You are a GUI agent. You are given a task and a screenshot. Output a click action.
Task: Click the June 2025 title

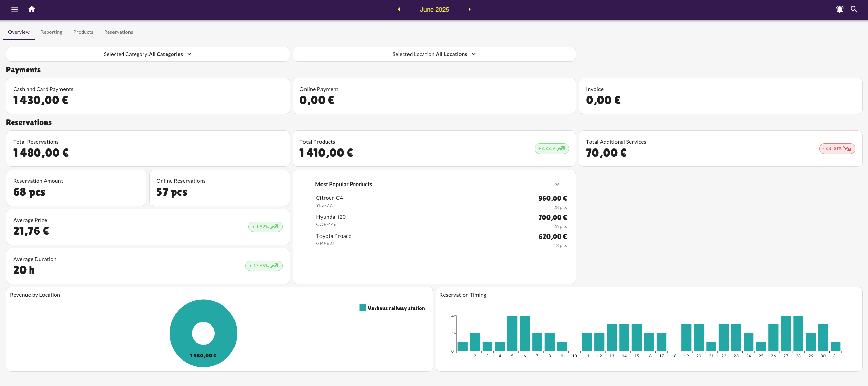coord(434,9)
